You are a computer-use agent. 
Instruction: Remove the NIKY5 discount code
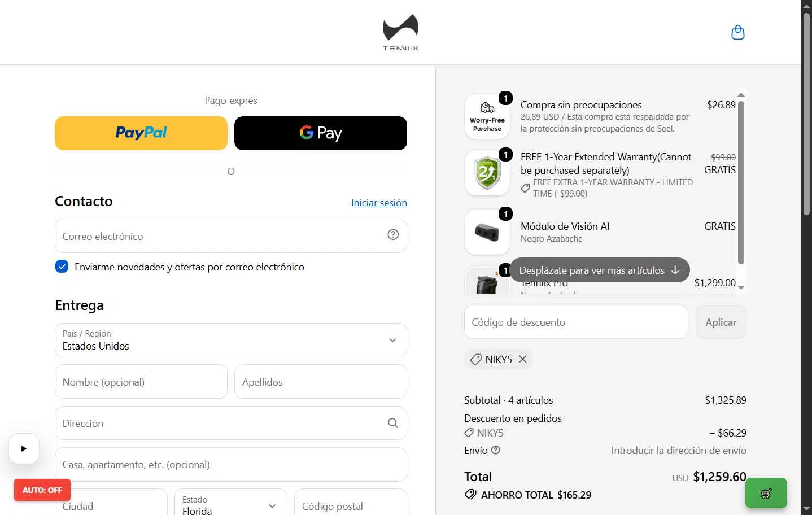[x=523, y=359]
